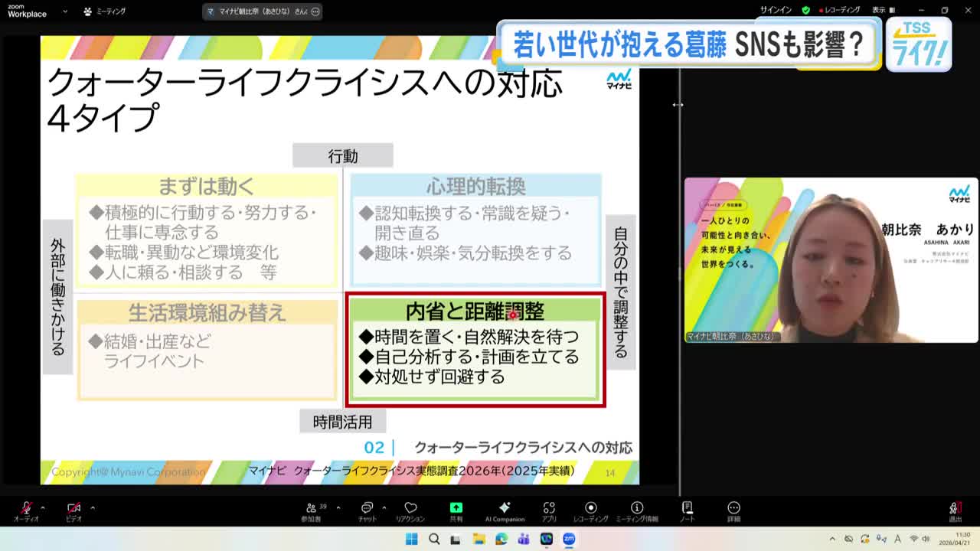
Task: Turn on the camera with ビデオ button
Action: click(73, 510)
